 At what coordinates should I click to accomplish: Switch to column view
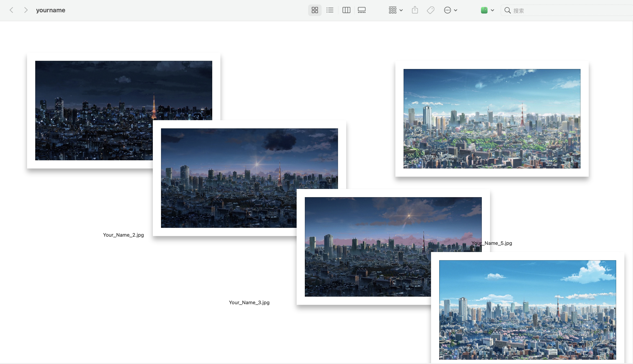pyautogui.click(x=346, y=10)
